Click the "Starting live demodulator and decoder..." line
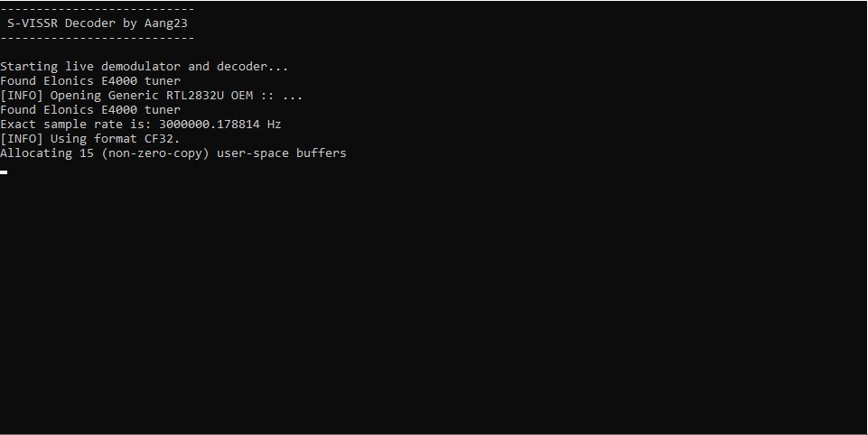The image size is (868, 435). click(145, 67)
